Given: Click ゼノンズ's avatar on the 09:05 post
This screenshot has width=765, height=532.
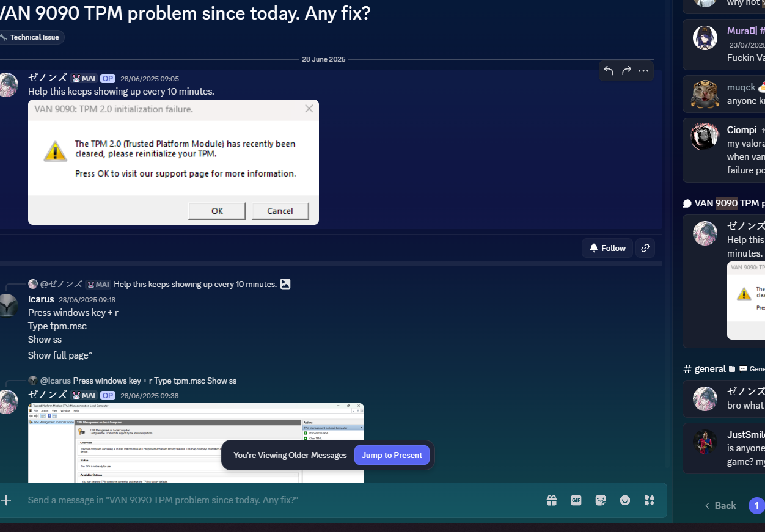Looking at the screenshot, I should [7, 85].
